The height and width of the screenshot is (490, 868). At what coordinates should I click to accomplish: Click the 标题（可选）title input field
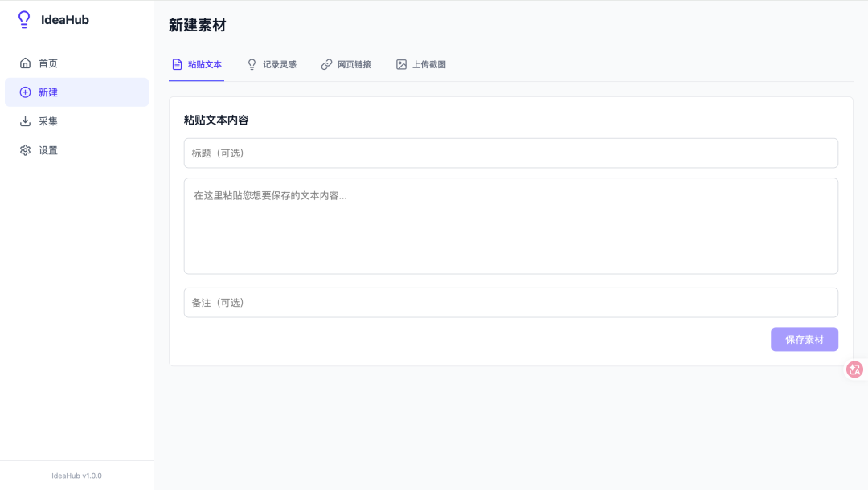pyautogui.click(x=510, y=153)
